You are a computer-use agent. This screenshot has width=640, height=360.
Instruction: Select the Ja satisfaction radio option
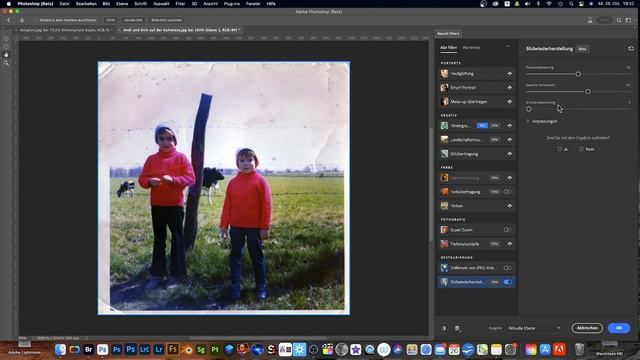click(x=560, y=149)
